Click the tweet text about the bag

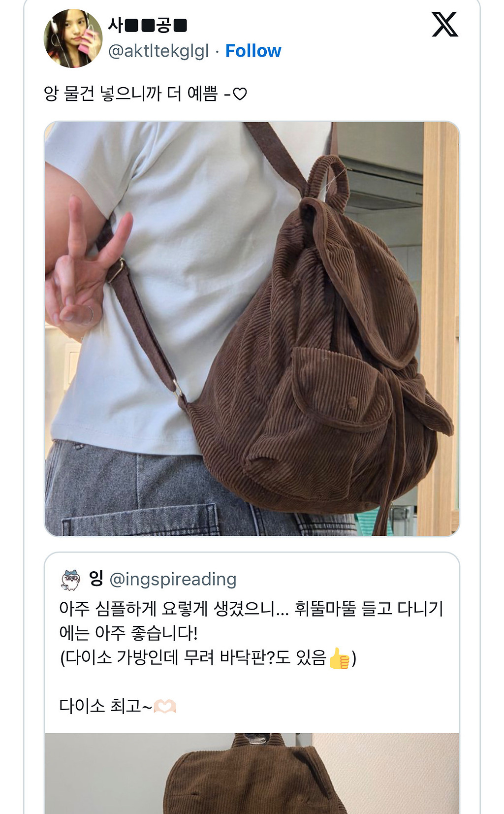145,93
